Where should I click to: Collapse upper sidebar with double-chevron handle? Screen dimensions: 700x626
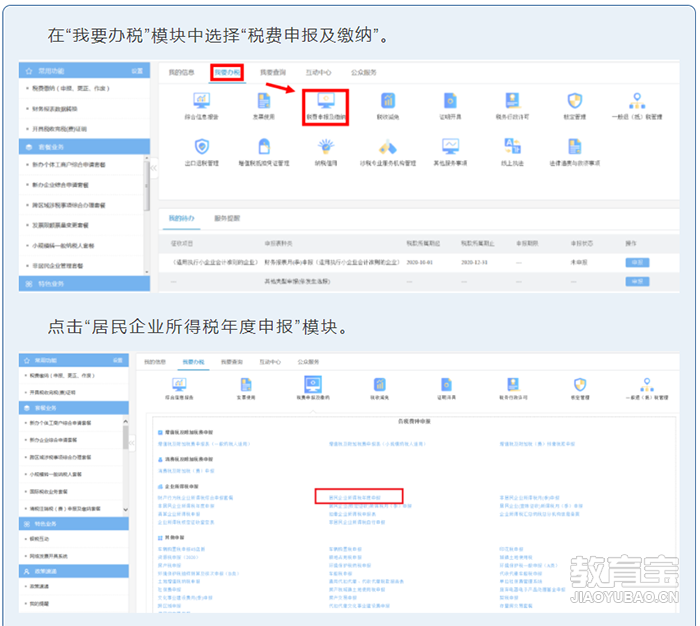point(154,168)
